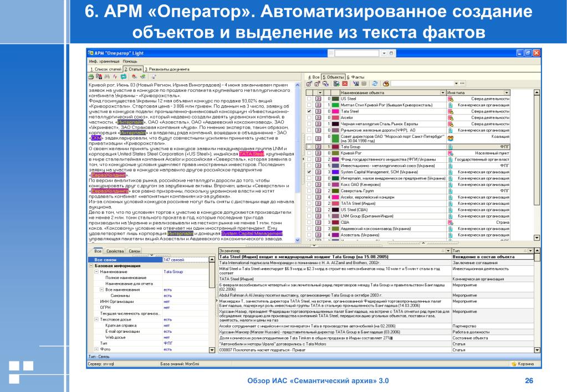Click the binoculars search icon in article toolbar

(107, 76)
